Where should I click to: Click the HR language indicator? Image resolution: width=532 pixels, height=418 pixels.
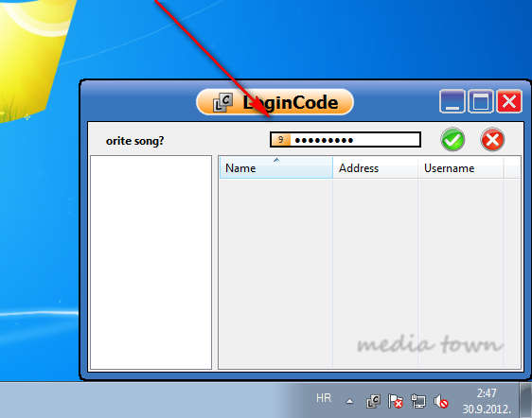pos(324,398)
